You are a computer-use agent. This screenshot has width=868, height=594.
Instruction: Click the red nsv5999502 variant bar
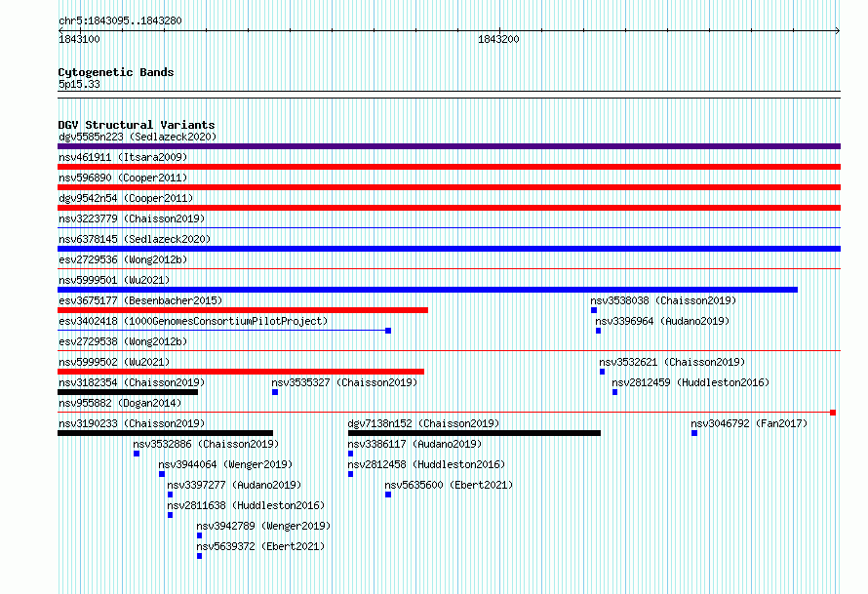(241, 372)
